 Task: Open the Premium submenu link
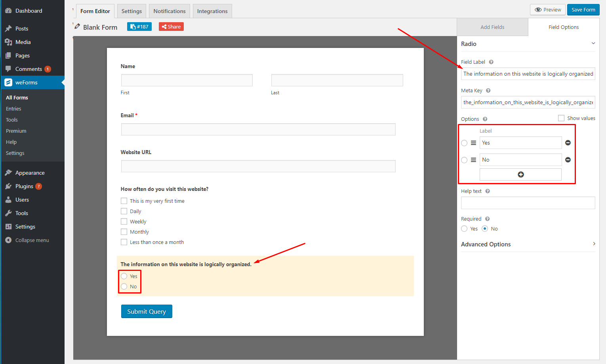16,131
